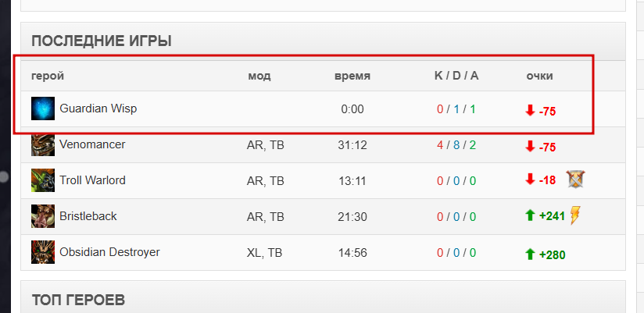The height and width of the screenshot is (313, 644).
Task: Click the crossed swords shield icon
Action: point(575,180)
